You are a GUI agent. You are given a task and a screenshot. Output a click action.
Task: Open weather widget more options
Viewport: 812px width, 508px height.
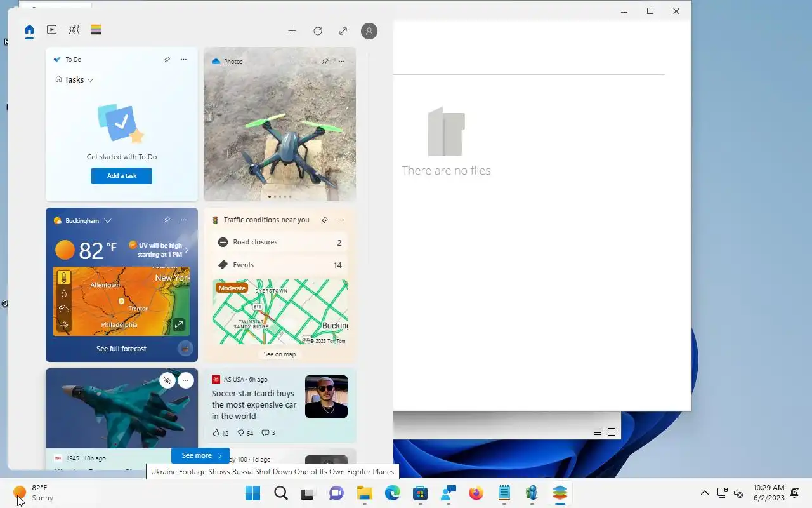(184, 220)
